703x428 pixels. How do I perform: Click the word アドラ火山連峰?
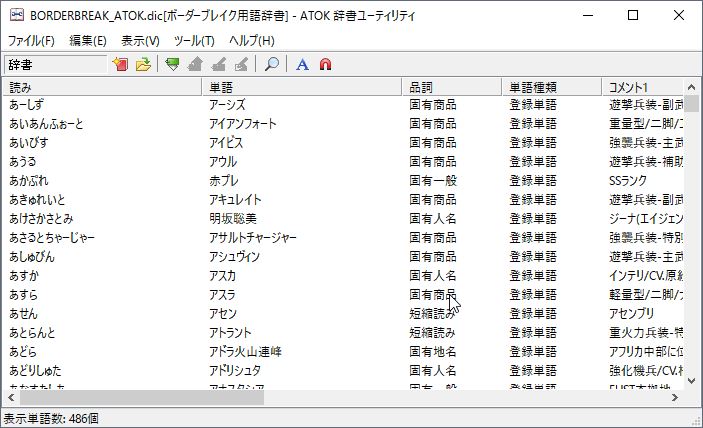tap(245, 351)
